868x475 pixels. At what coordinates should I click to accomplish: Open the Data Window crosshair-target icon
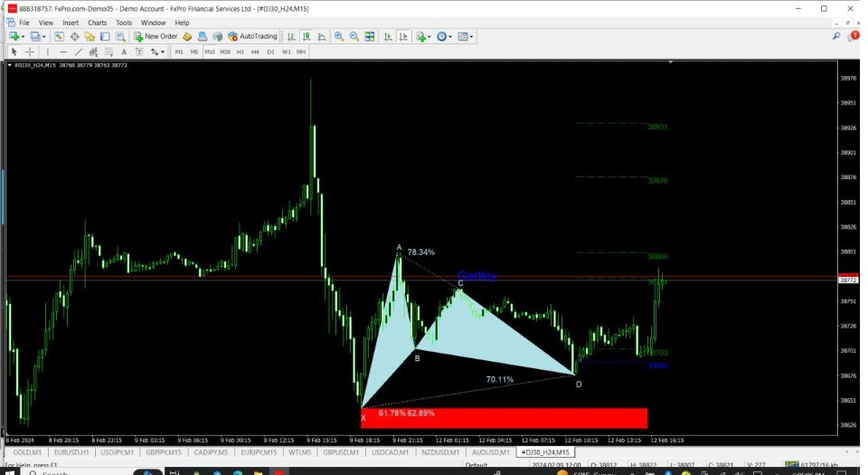point(75,36)
